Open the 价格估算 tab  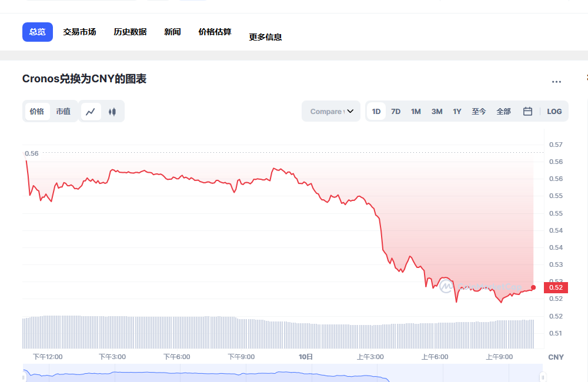(x=215, y=32)
